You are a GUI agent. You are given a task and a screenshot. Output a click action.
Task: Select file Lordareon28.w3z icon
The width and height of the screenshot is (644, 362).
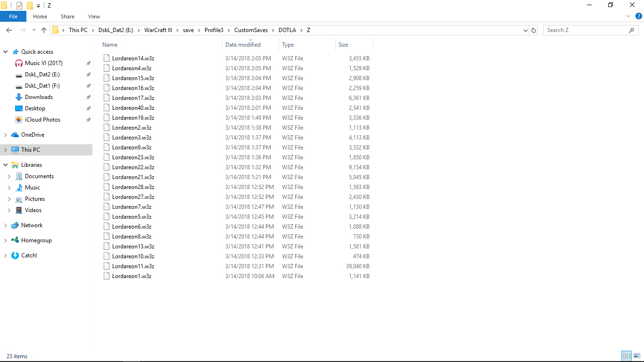(x=106, y=187)
